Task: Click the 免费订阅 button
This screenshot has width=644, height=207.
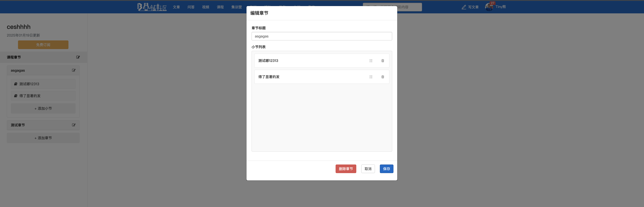Action: (43, 45)
